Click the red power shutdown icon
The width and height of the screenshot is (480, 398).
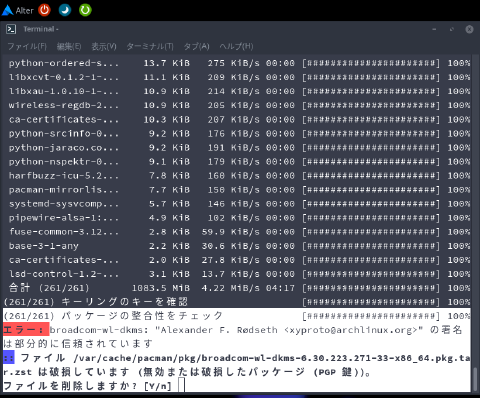(x=44, y=10)
